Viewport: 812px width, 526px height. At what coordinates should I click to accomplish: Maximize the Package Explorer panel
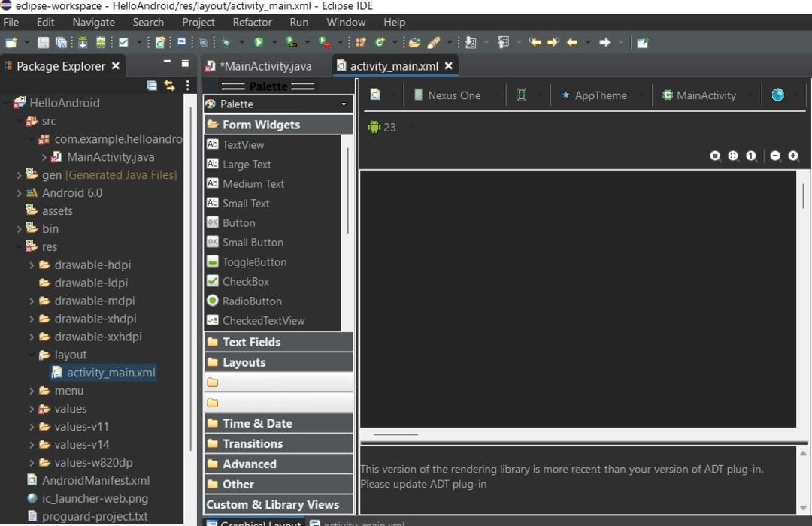coord(185,63)
